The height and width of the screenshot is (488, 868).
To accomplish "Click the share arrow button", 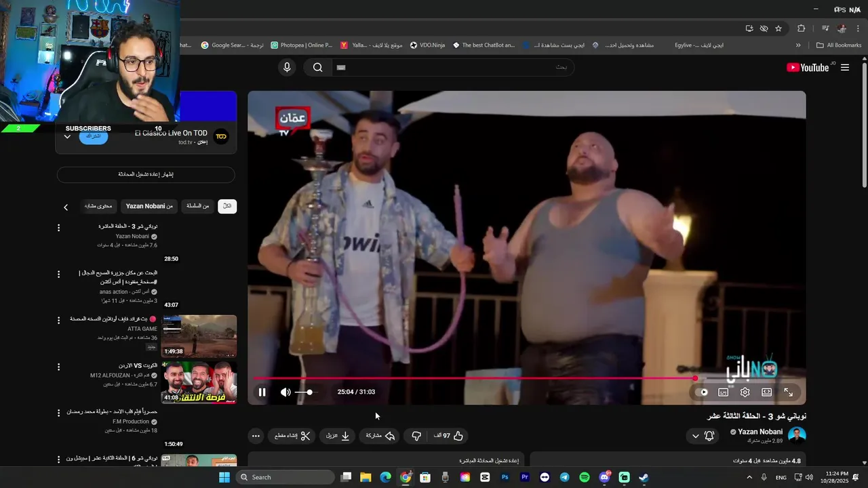I will click(x=380, y=436).
